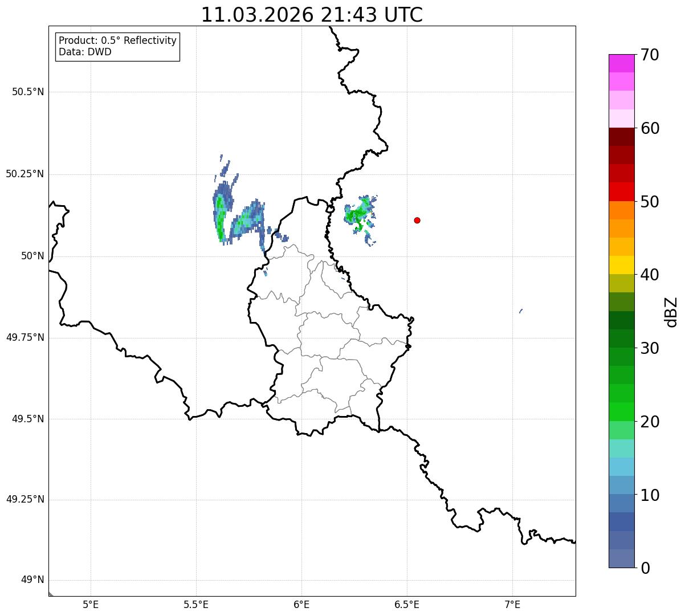Click the Product: 0.5° Reflectivity label
The width and height of the screenshot is (685, 616).
point(117,41)
